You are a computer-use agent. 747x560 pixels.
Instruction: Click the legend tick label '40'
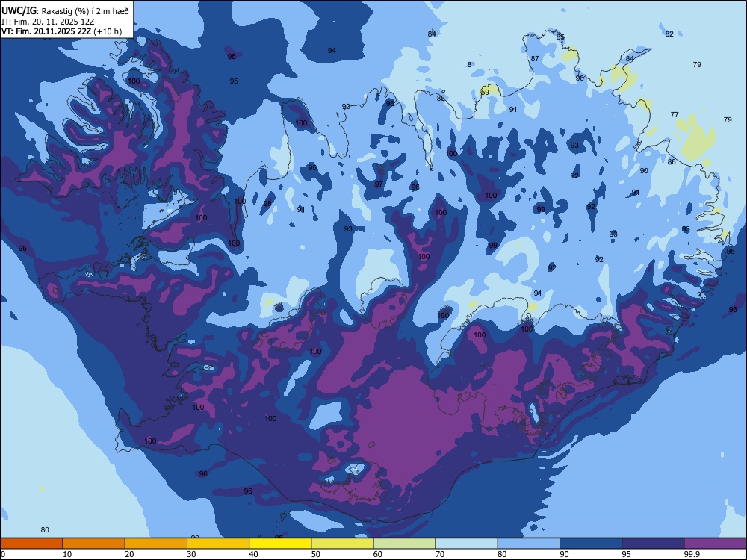253,554
